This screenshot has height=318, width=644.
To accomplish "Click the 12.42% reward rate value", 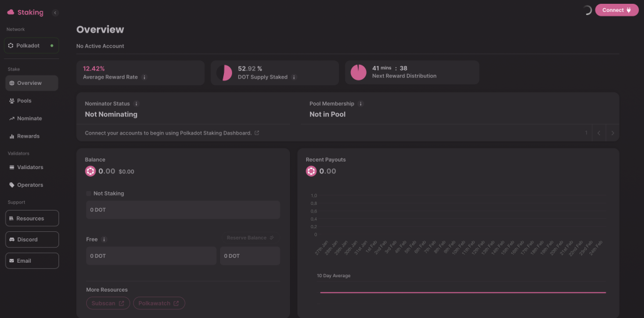I will click(94, 68).
